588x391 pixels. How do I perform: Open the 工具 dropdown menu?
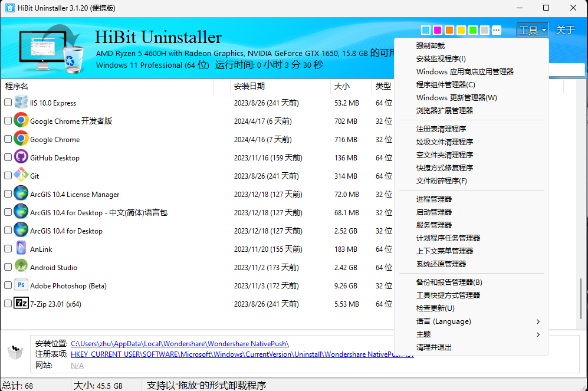[x=533, y=30]
